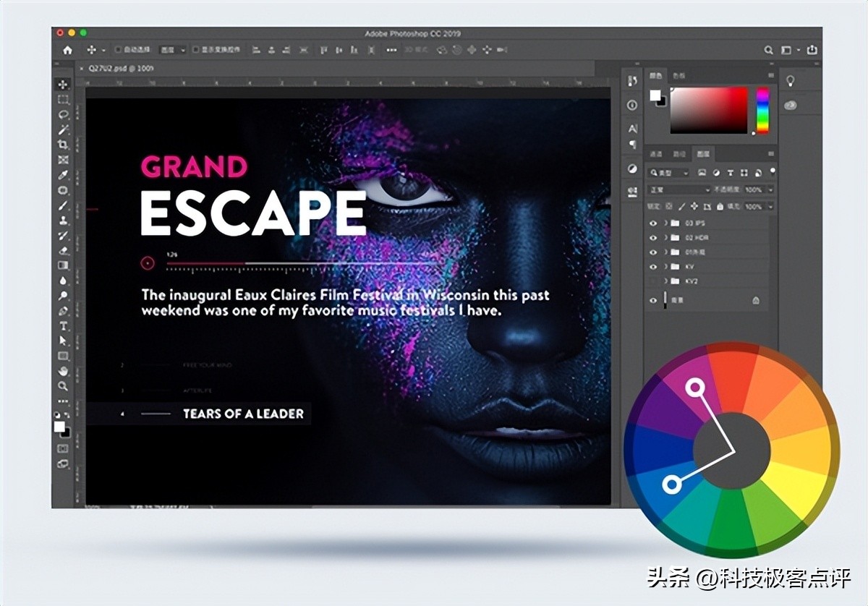Open the opacity 100% dropdown
This screenshot has height=606, width=868.
point(759,189)
